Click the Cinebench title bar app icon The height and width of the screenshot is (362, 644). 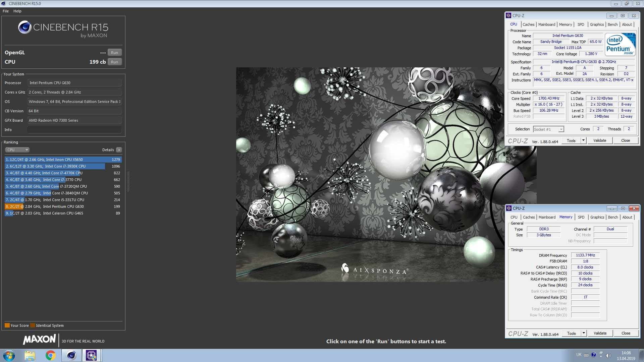pos(4,3)
